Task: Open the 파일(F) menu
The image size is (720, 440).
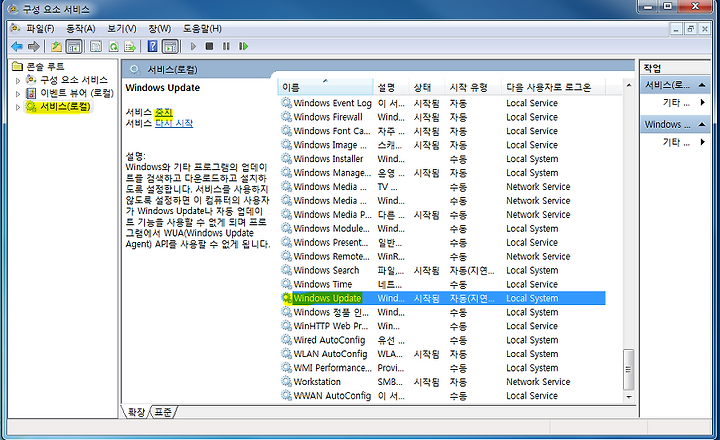Action: click(40, 28)
